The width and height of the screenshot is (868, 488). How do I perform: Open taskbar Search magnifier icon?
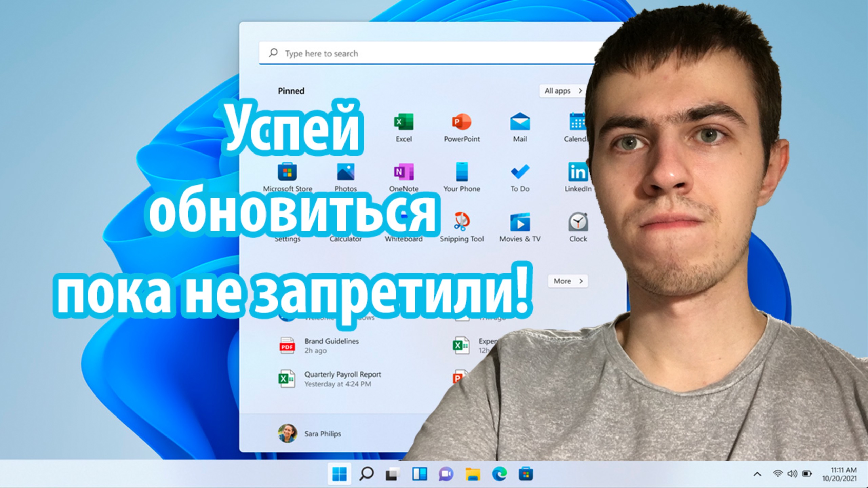[x=366, y=474]
